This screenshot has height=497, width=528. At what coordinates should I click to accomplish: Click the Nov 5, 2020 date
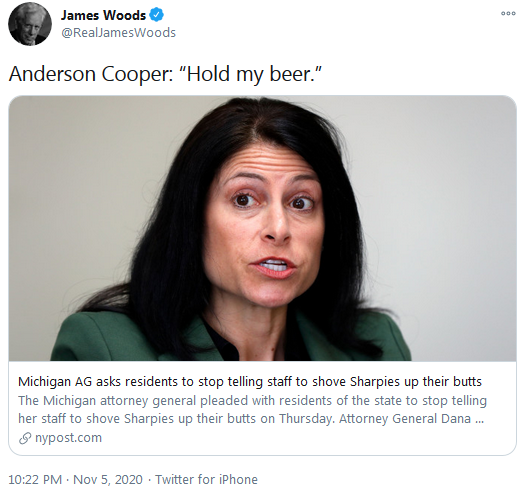coord(108,479)
